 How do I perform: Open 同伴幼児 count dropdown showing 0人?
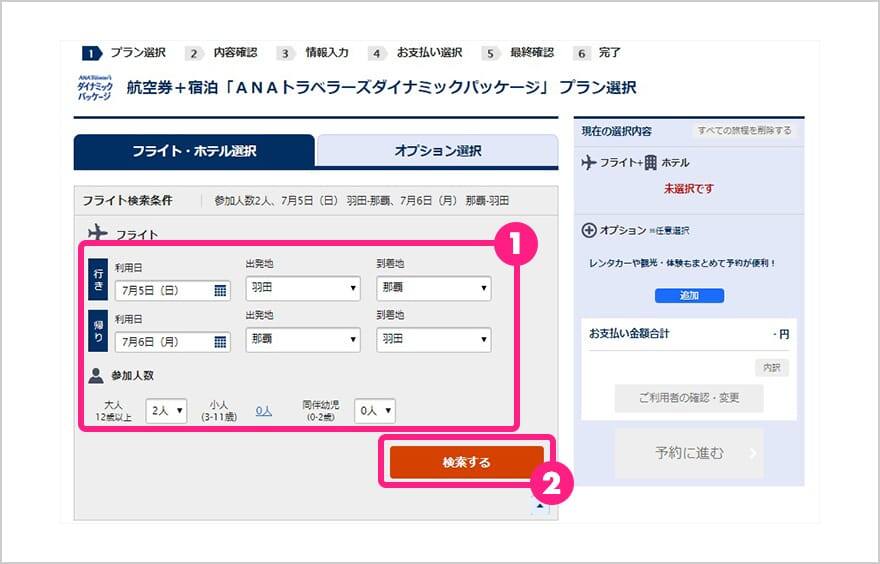(374, 411)
